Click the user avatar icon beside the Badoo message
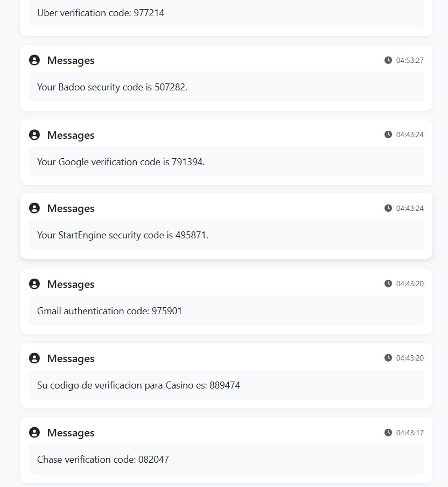This screenshot has width=448, height=487. click(34, 60)
